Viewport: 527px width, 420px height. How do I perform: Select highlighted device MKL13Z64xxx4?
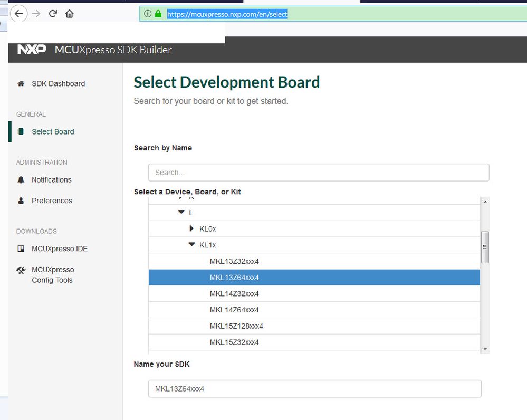coord(314,278)
